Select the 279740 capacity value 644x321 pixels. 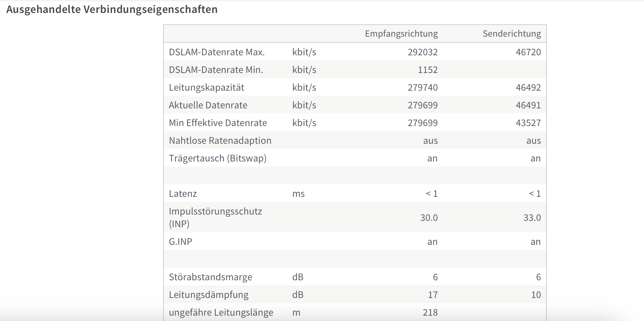point(422,87)
